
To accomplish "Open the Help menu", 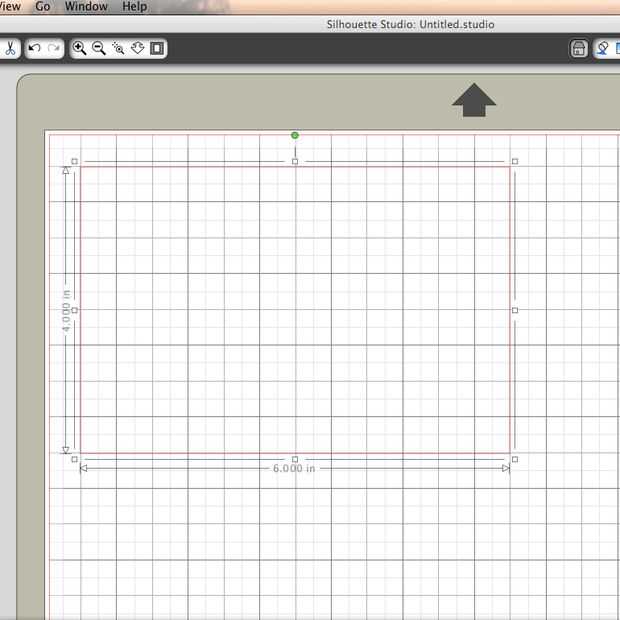I will 135,6.
